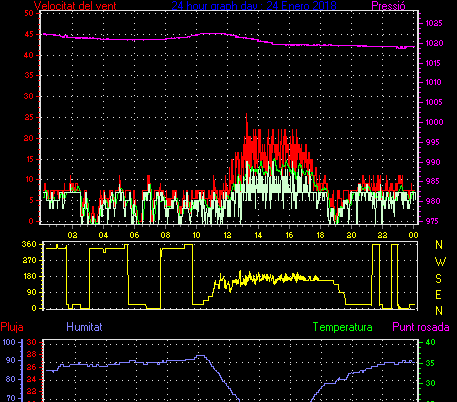Click the 14 hour label on time axis
Image resolution: width=457 pixels, height=402 pixels.
258,235
